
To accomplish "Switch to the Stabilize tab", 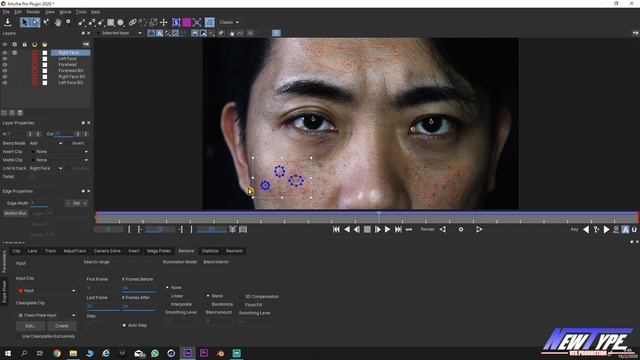I will pos(210,251).
